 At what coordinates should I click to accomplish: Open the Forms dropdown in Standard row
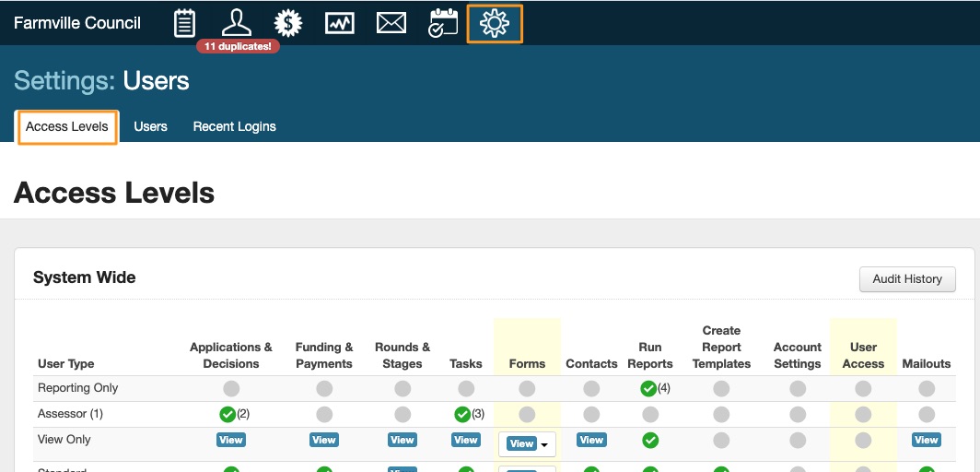(527, 468)
